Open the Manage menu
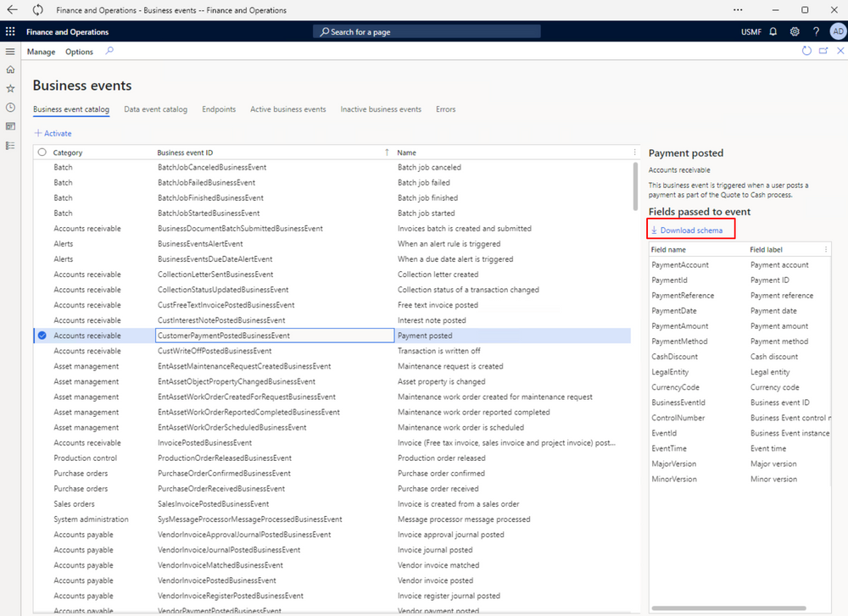The width and height of the screenshot is (848, 616). 41,52
